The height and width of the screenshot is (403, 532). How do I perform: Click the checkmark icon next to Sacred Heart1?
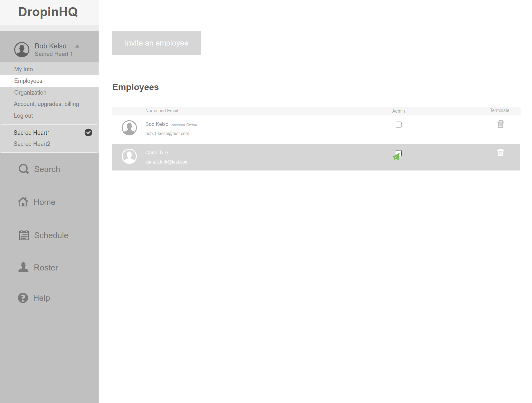89,133
